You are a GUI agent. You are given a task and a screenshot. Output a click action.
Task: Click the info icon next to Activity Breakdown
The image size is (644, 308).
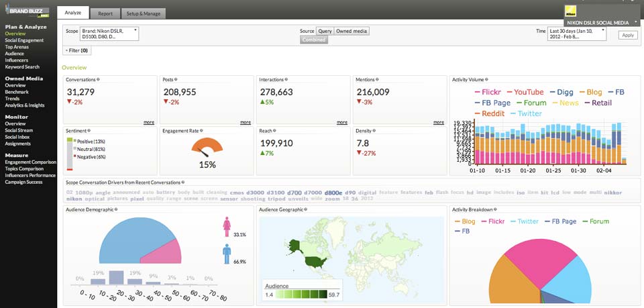pyautogui.click(x=495, y=209)
